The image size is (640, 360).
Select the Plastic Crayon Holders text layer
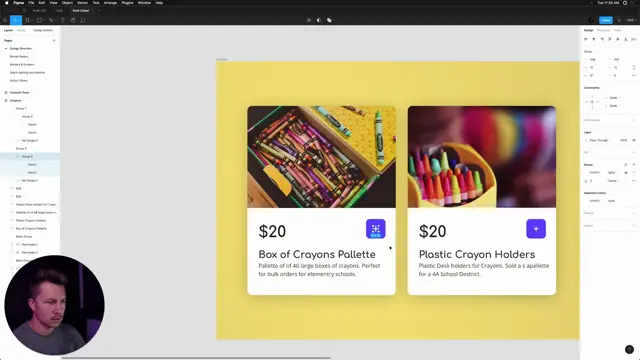coord(30,220)
